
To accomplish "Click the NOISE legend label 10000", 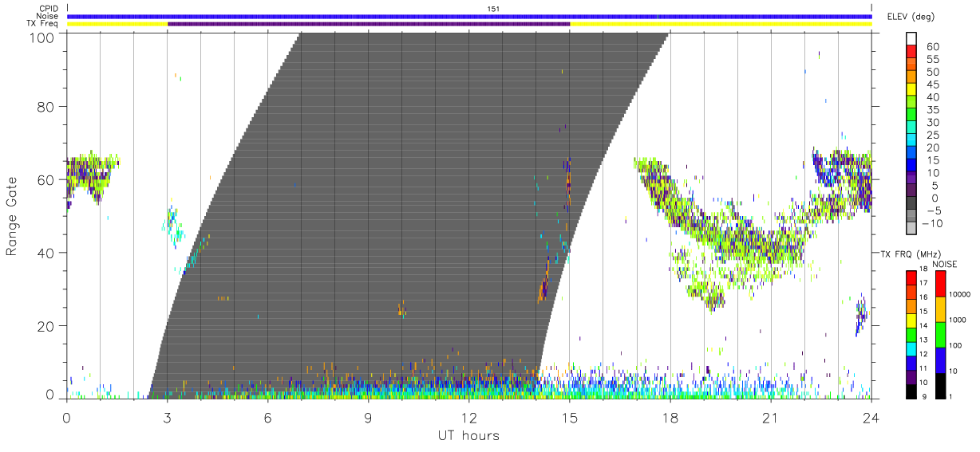I will tap(960, 294).
